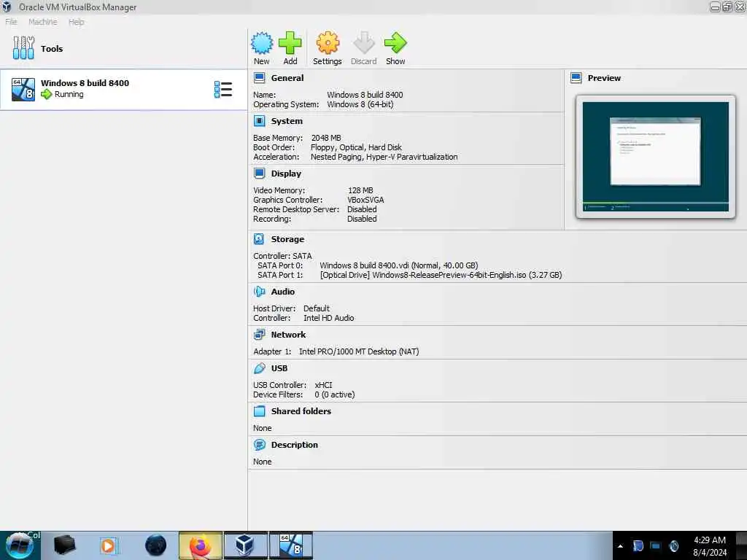Click the Storage section heading
The height and width of the screenshot is (560, 747).
click(x=287, y=239)
